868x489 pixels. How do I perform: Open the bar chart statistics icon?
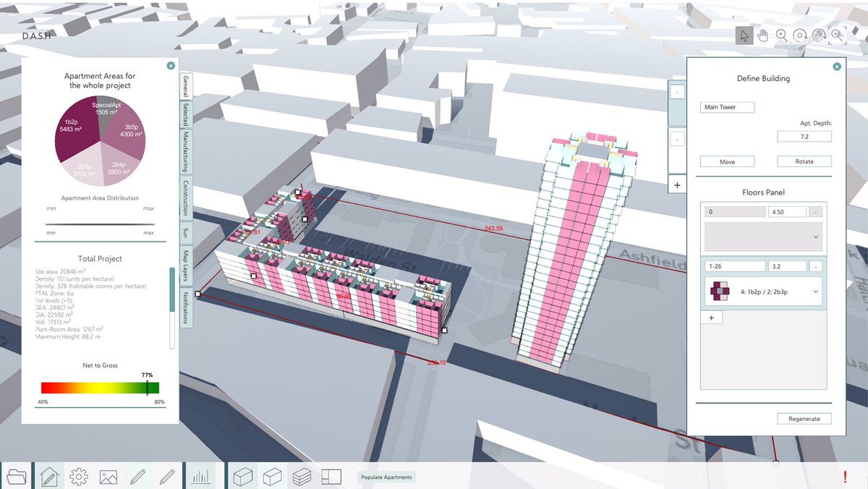200,477
